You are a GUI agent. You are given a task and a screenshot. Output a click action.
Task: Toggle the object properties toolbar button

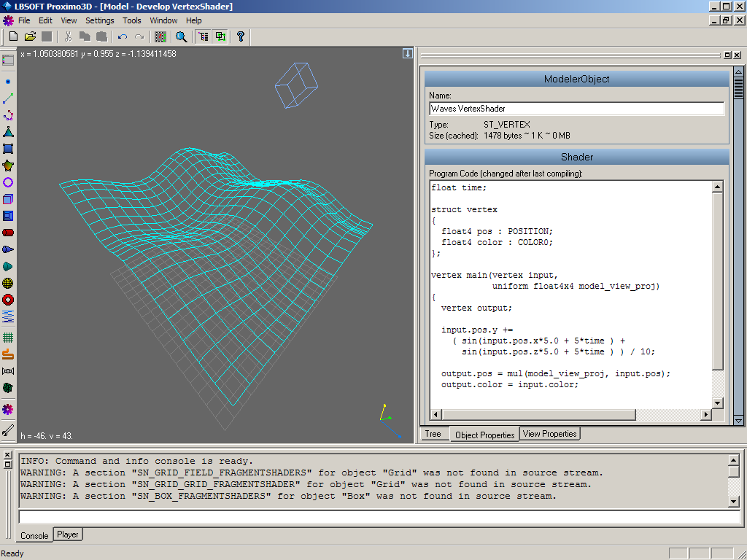[x=220, y=36]
